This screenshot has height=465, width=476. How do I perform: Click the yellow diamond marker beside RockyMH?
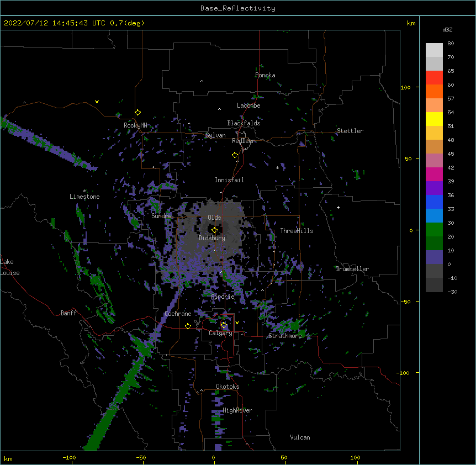(137, 113)
